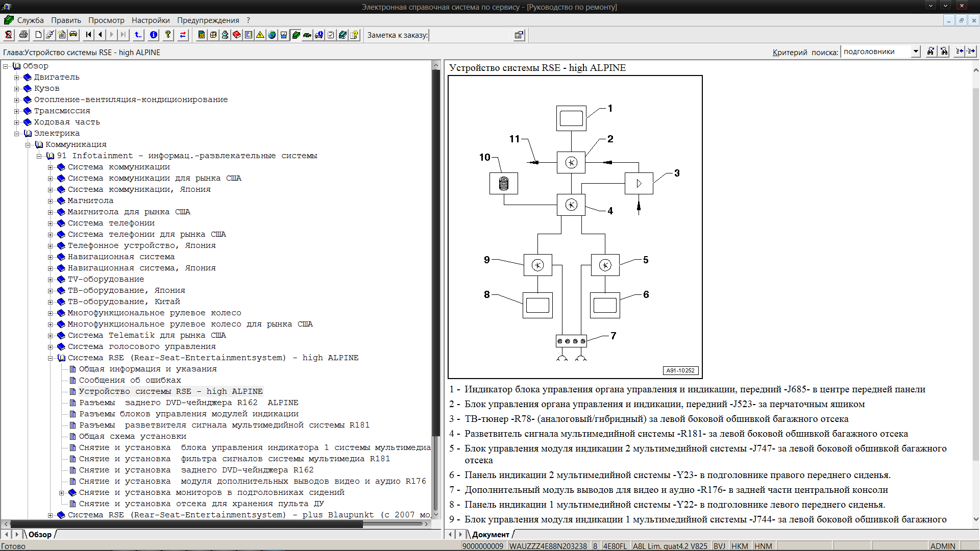Click the green car icon in the toolbar

pyautogui.click(x=307, y=35)
